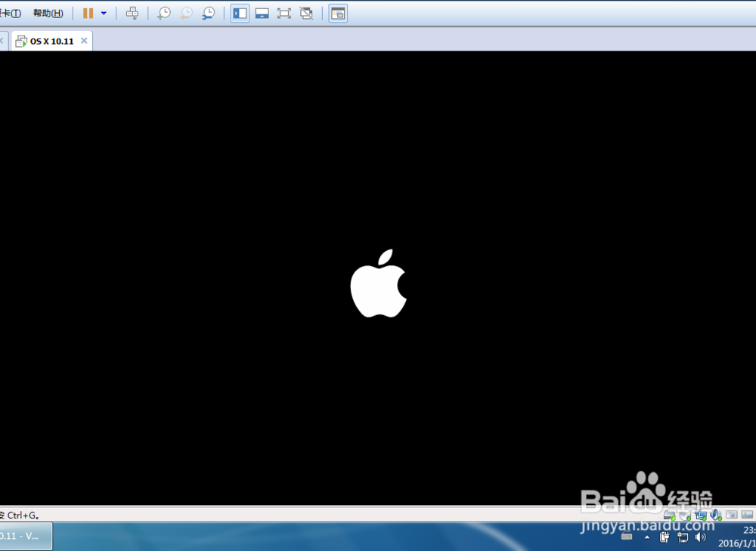Viewport: 756px width, 551px height.
Task: Take a snapshot of the virtual machine
Action: coord(164,13)
